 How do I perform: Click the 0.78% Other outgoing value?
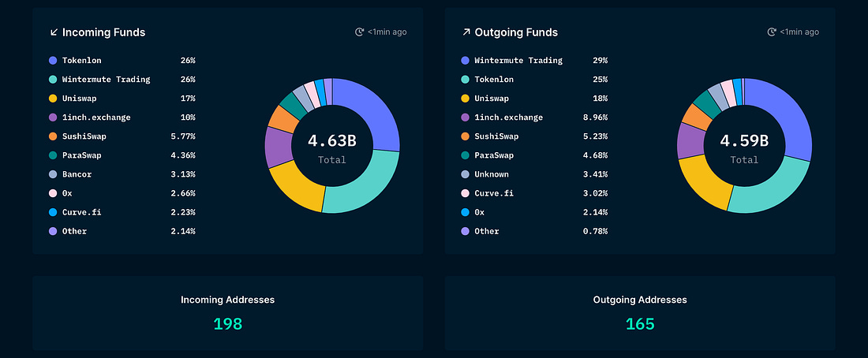596,231
